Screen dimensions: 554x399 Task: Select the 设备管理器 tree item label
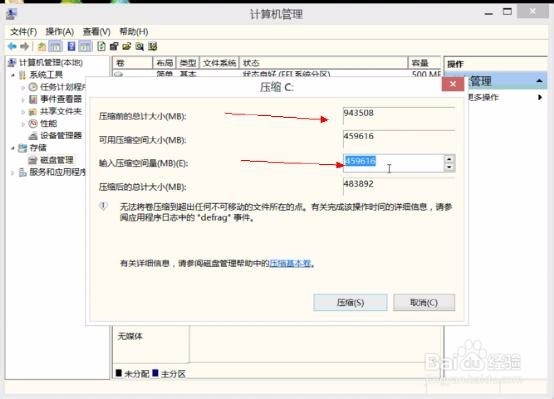[x=61, y=135]
